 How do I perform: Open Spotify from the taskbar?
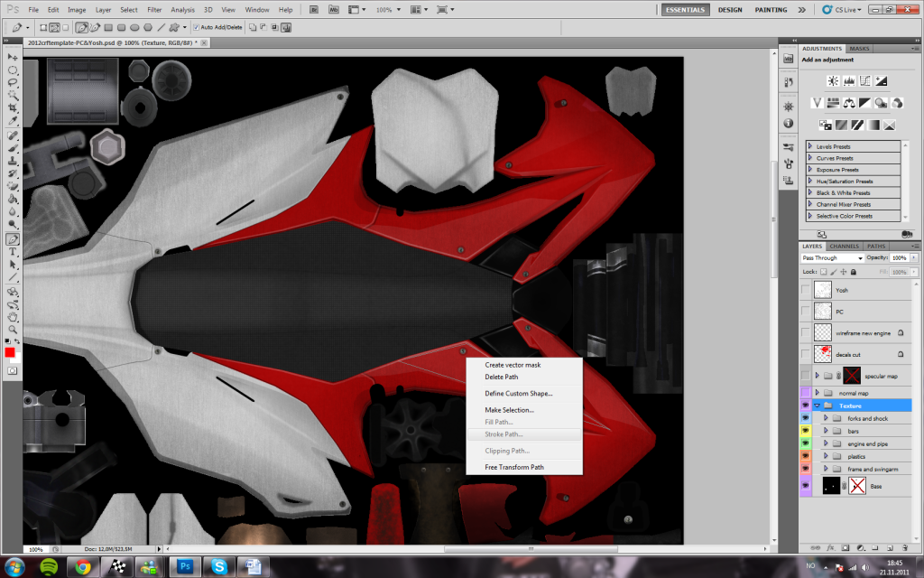click(x=49, y=567)
